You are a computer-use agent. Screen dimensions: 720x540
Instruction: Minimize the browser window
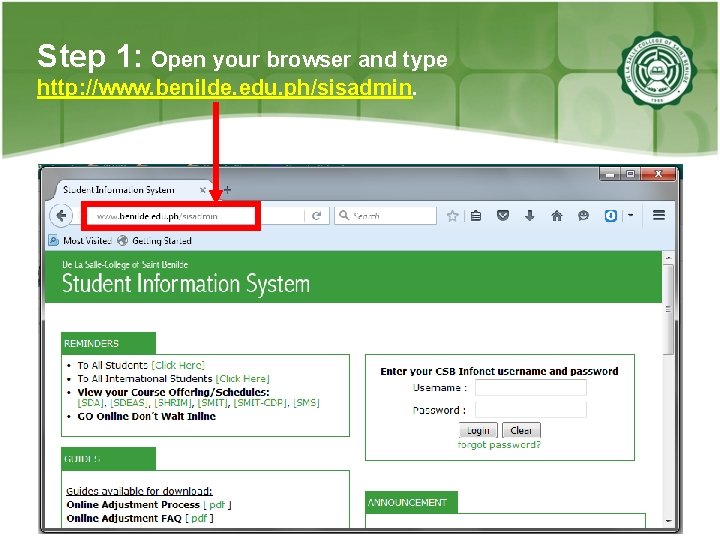click(610, 174)
